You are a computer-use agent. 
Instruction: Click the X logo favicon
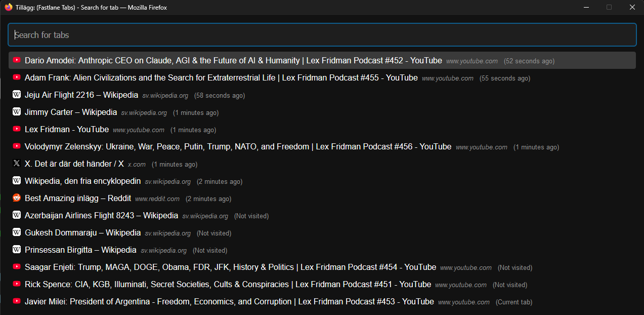pos(17,164)
